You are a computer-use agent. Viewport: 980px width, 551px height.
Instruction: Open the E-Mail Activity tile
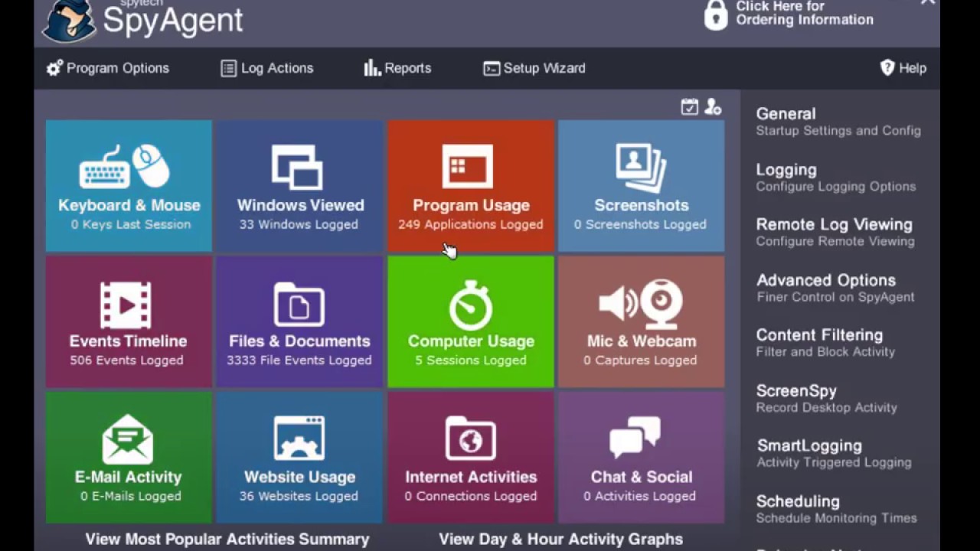[129, 458]
